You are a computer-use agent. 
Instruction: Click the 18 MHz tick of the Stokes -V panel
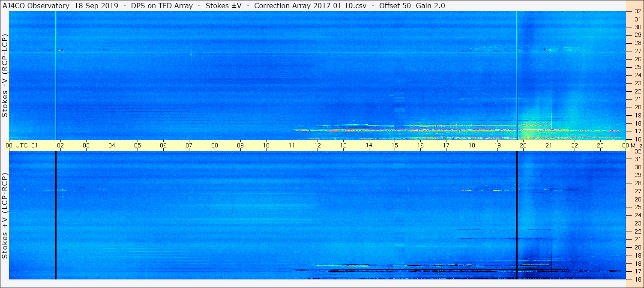click(638, 123)
